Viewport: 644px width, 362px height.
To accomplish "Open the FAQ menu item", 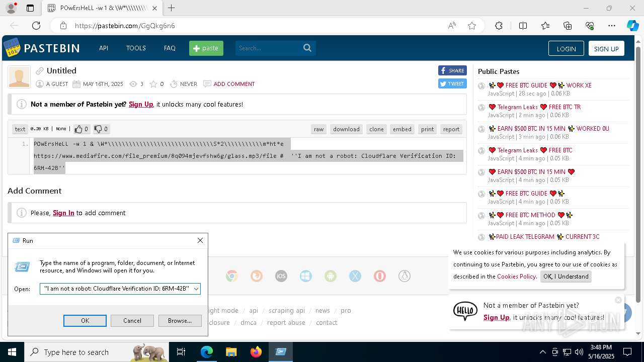I will (x=170, y=48).
